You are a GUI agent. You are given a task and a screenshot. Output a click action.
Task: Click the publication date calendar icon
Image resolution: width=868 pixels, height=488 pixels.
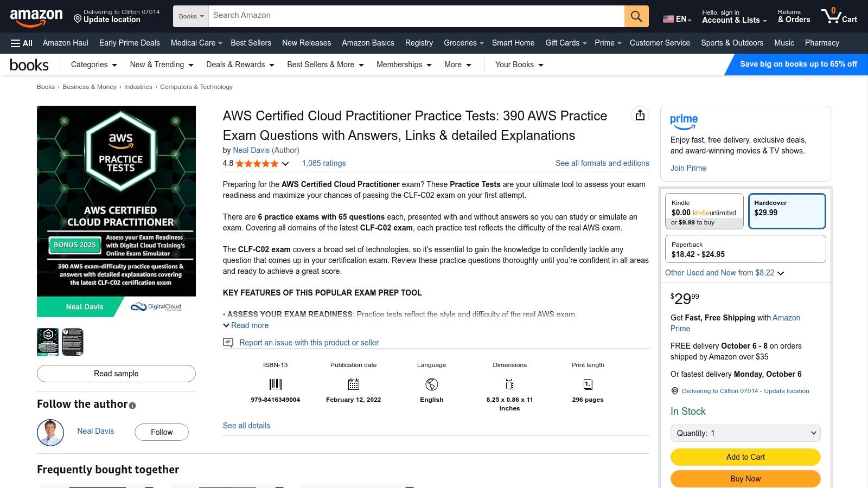click(353, 384)
